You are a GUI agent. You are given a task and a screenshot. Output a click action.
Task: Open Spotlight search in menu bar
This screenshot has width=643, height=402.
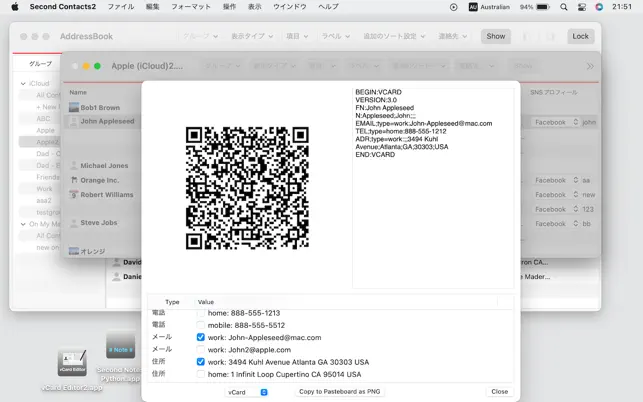click(564, 7)
